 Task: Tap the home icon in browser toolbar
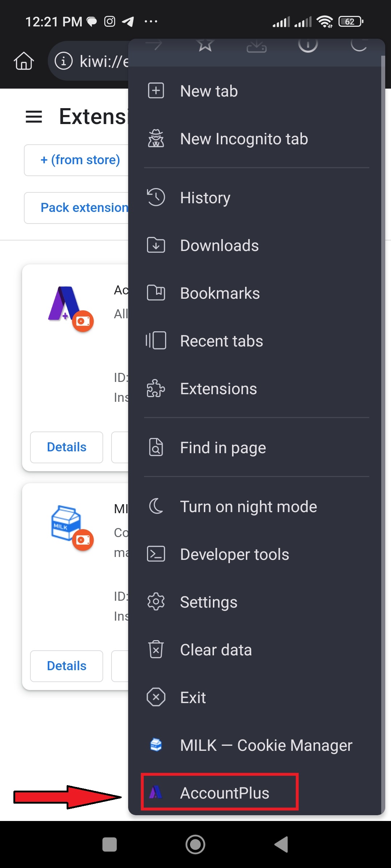(24, 61)
